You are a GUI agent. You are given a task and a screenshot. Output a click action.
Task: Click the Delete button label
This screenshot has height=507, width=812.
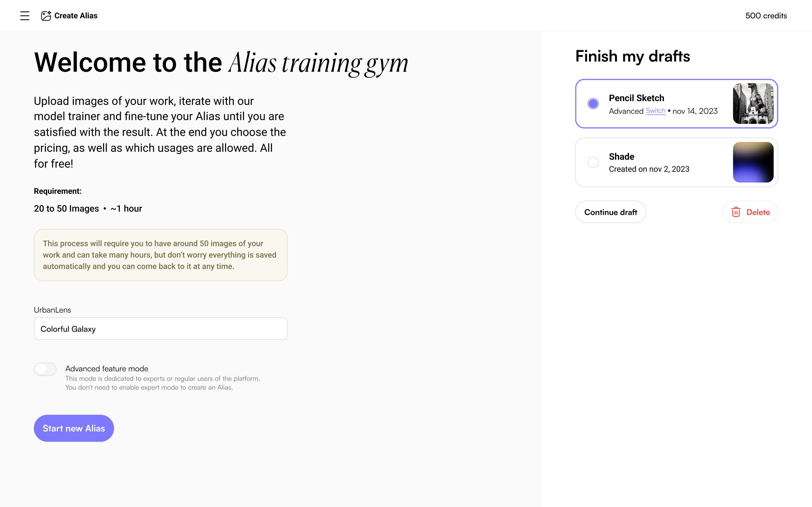coord(758,212)
